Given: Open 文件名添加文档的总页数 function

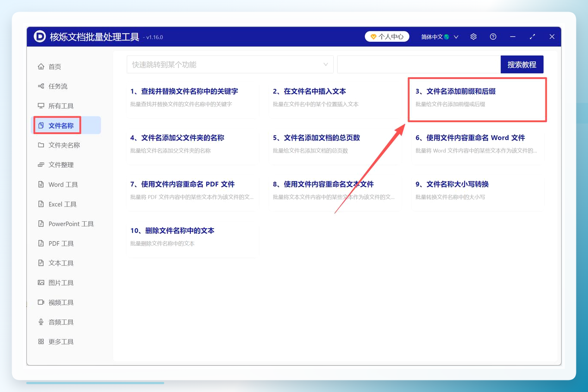Looking at the screenshot, I should tap(335, 146).
